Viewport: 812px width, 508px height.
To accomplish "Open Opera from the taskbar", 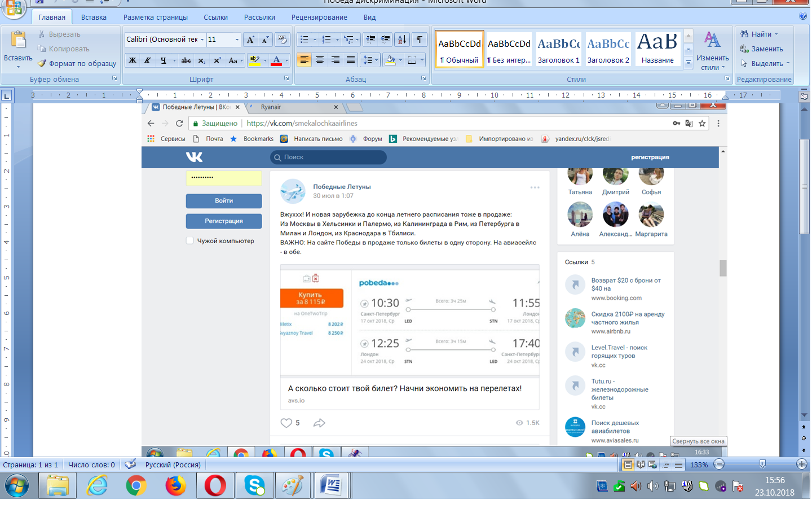I will 215,485.
